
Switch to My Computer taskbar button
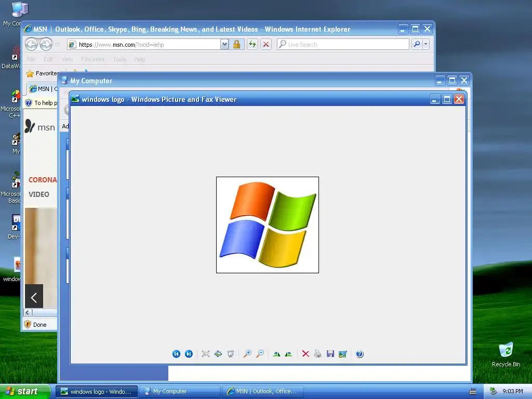click(180, 392)
